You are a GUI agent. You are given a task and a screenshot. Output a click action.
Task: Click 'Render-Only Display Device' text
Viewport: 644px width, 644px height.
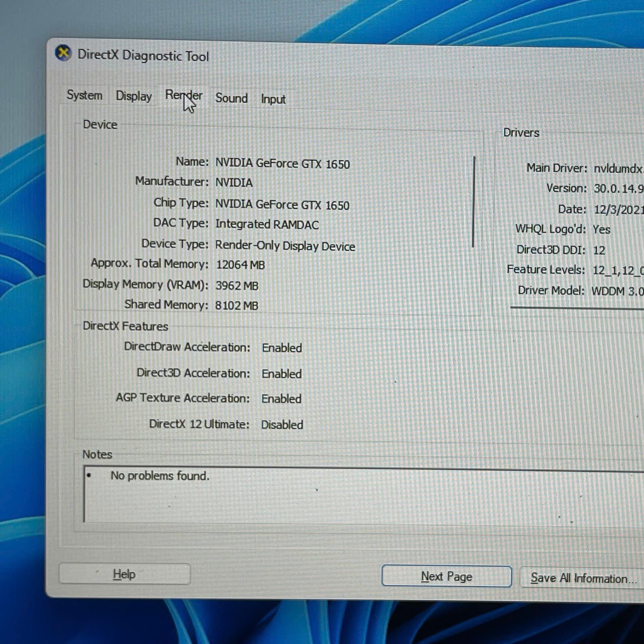click(285, 246)
